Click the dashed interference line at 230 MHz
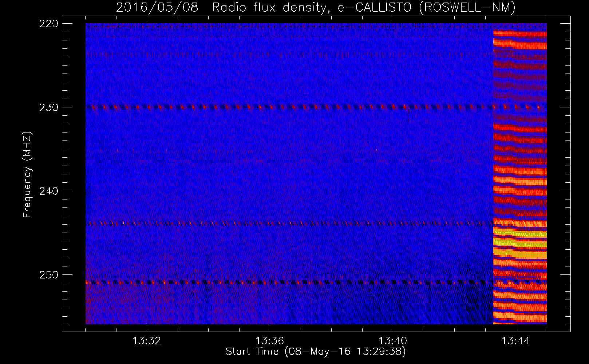Screen dimensions: 589x364 316,107
